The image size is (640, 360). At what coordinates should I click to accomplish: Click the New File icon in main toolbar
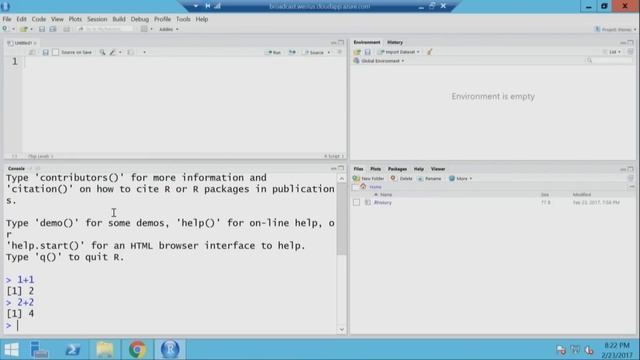[x=5, y=29]
